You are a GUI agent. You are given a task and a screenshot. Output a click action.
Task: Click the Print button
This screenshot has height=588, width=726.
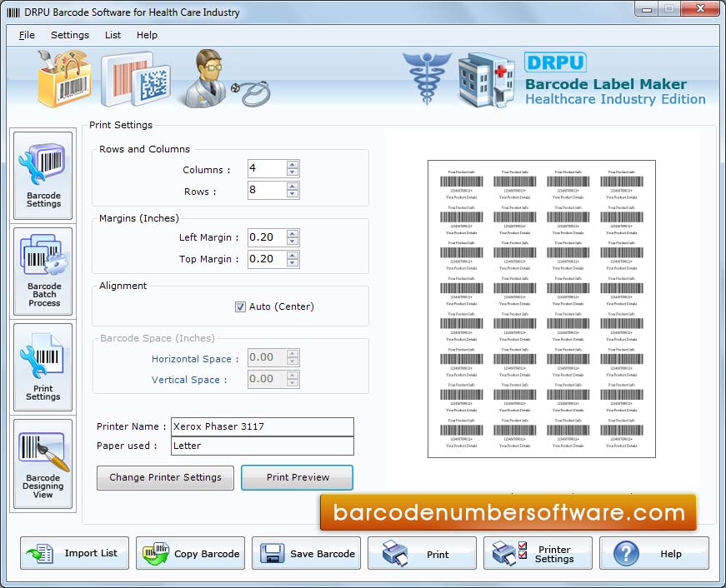[x=422, y=553]
